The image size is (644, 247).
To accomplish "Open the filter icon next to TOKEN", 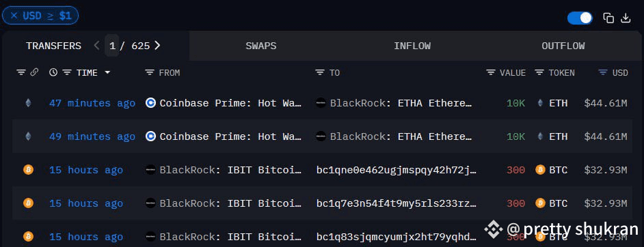I will pos(539,72).
